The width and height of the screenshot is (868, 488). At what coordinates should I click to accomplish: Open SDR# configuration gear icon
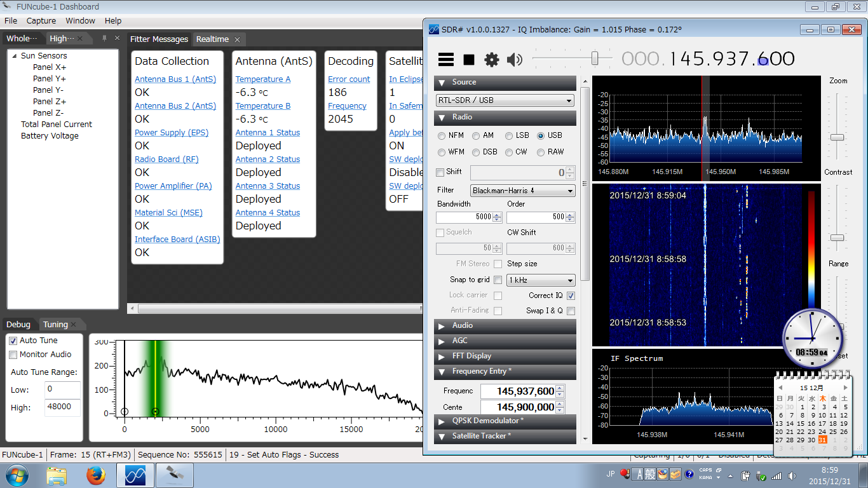(x=492, y=60)
